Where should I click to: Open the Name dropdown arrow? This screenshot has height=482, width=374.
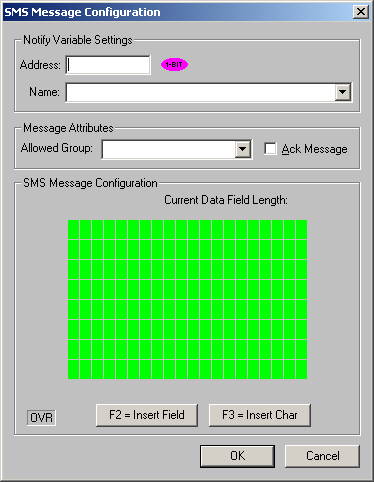[x=343, y=92]
